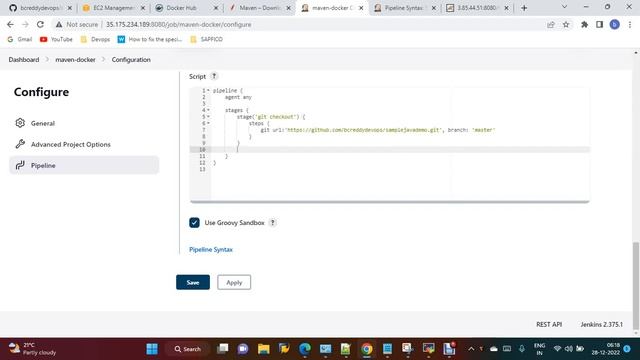The width and height of the screenshot is (640, 360).
Task: Close the Pipeline Syntax tab
Action: [x=433, y=8]
